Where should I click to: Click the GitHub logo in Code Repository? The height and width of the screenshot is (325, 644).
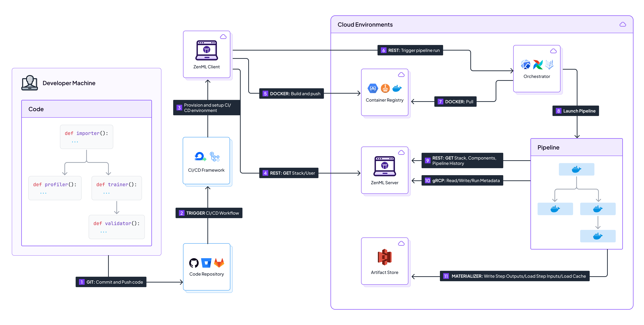[x=194, y=263]
